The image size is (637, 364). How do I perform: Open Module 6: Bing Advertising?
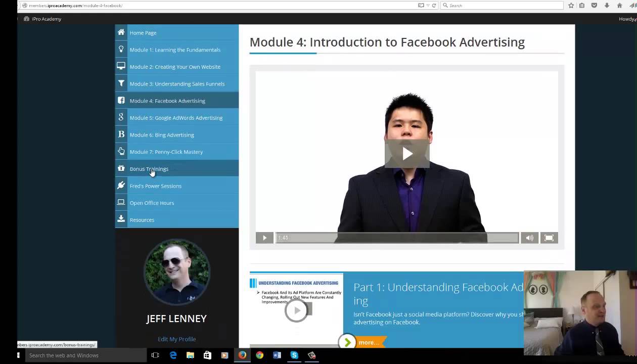[177, 135]
